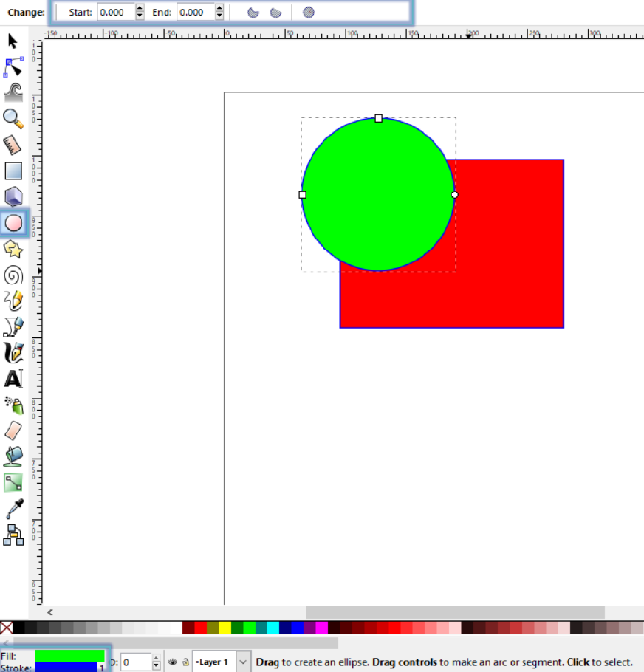Click the palette horizontal scrollbar
The image size is (644, 672).
(x=176, y=643)
